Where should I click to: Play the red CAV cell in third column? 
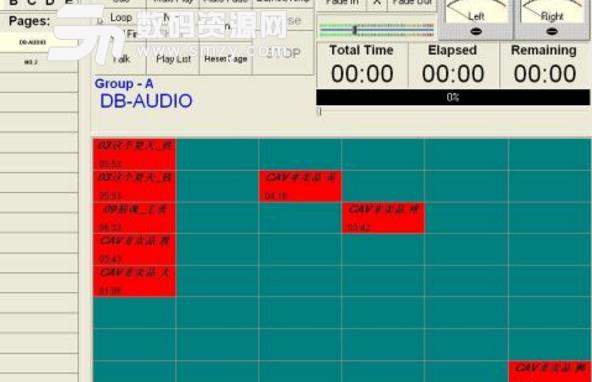pos(300,186)
